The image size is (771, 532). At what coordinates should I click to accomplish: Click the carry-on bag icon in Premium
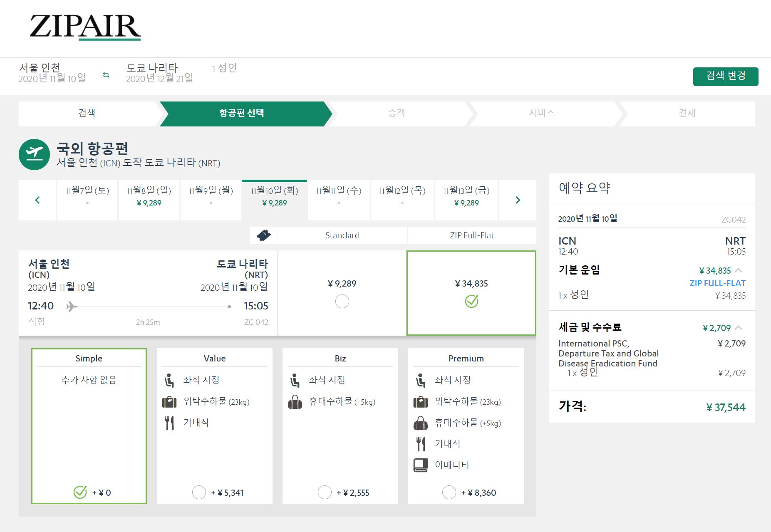point(421,423)
